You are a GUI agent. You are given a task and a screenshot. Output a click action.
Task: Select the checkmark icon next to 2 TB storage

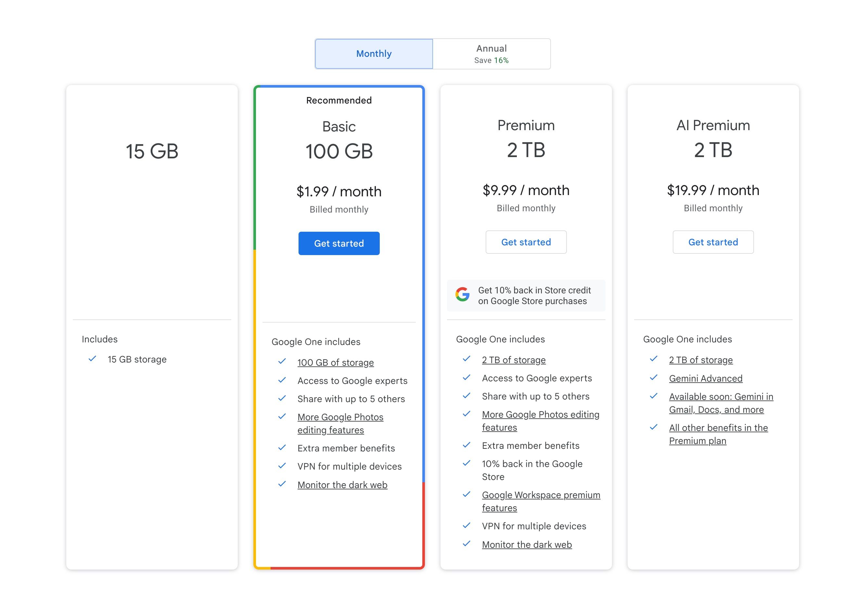click(x=466, y=360)
